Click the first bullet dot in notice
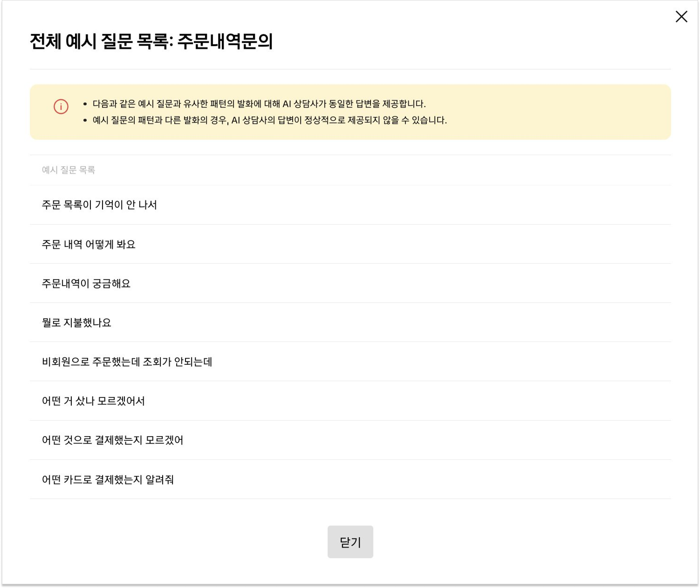The image size is (700, 588). coord(85,104)
